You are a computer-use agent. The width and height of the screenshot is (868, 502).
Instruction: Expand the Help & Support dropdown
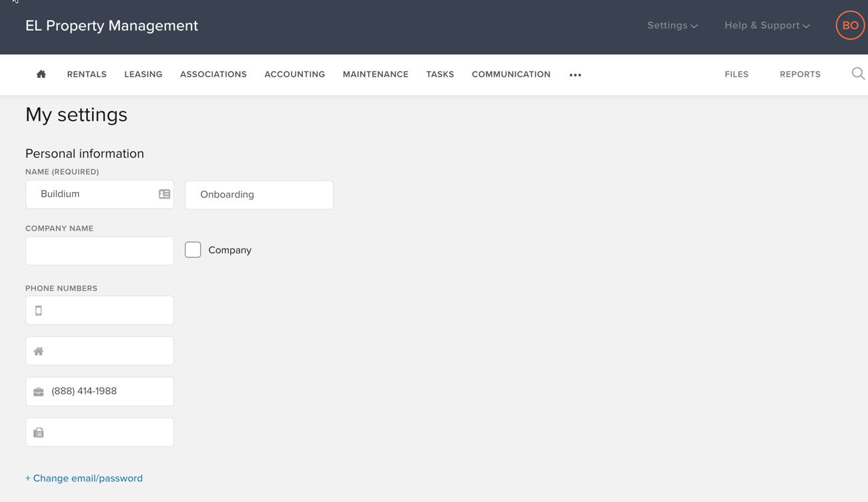[x=767, y=25]
